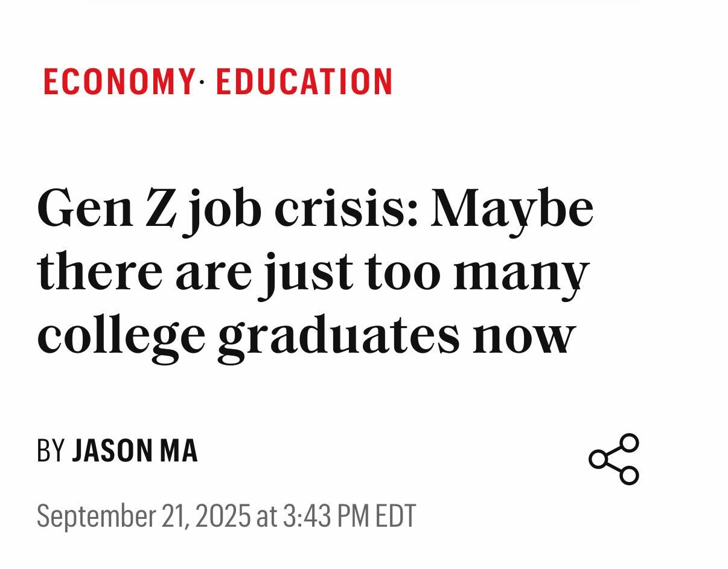
Task: Visit author JASON MA's profile
Action: point(135,451)
